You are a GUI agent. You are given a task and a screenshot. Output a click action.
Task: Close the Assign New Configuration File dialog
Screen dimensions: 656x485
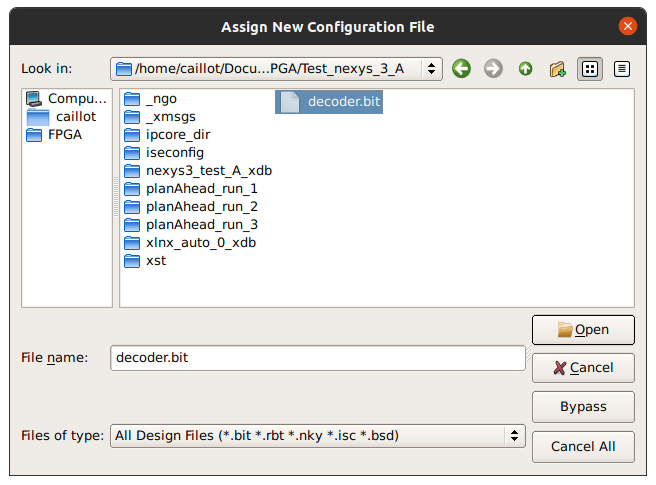[628, 26]
